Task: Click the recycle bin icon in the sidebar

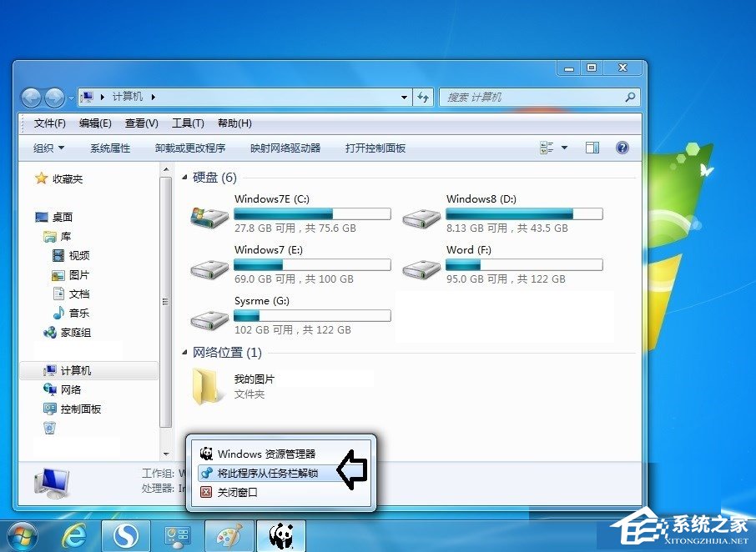Action: point(50,428)
